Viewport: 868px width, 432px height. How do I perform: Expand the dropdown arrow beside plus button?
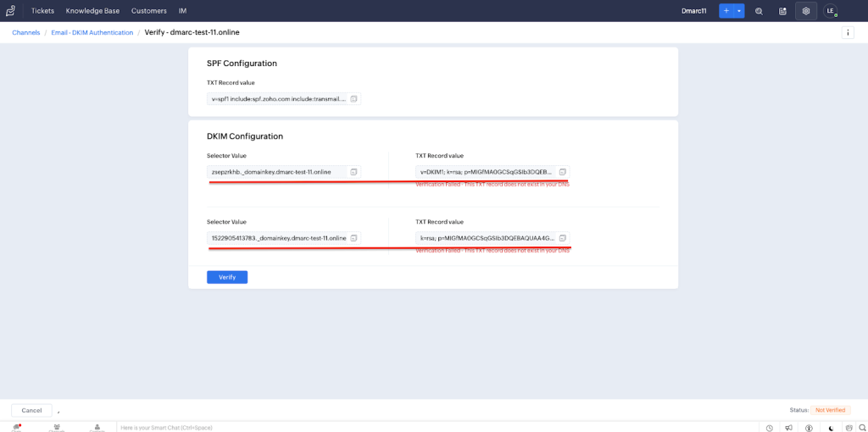739,11
